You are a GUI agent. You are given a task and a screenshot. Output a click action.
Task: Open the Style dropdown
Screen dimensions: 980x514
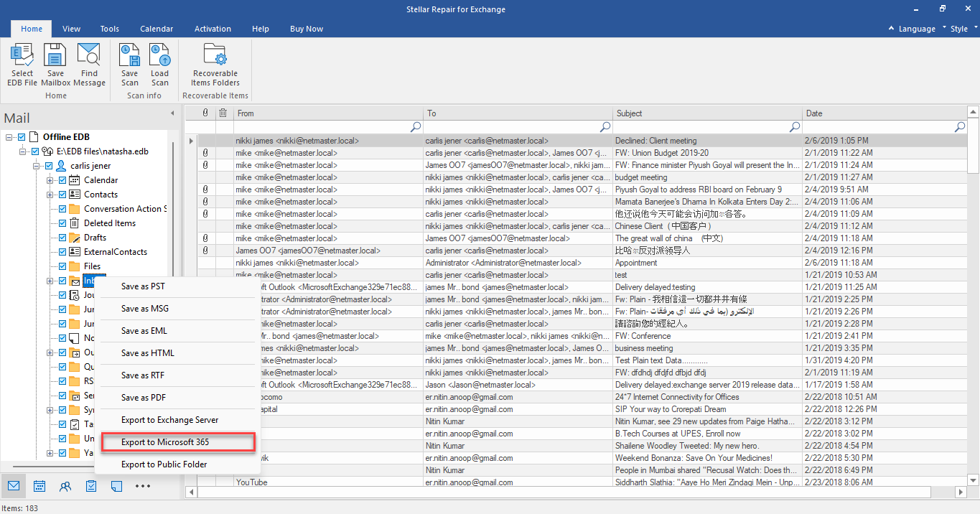963,29
